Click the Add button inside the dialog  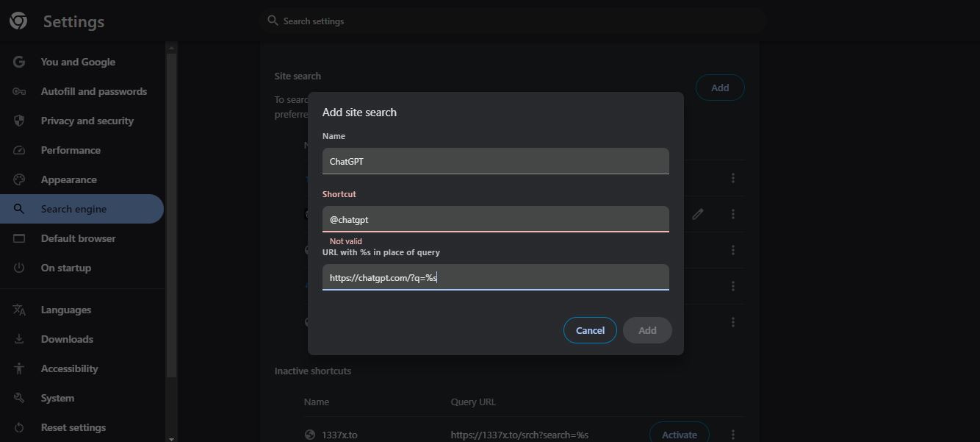[646, 330]
